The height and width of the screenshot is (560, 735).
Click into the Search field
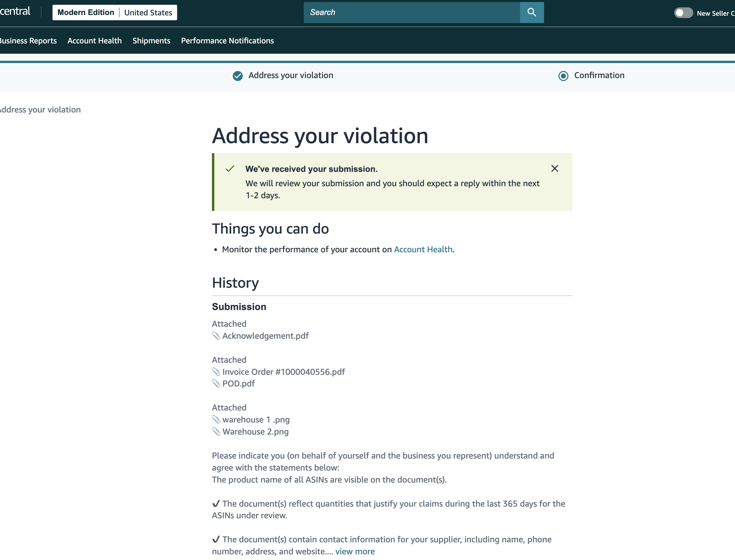point(412,12)
